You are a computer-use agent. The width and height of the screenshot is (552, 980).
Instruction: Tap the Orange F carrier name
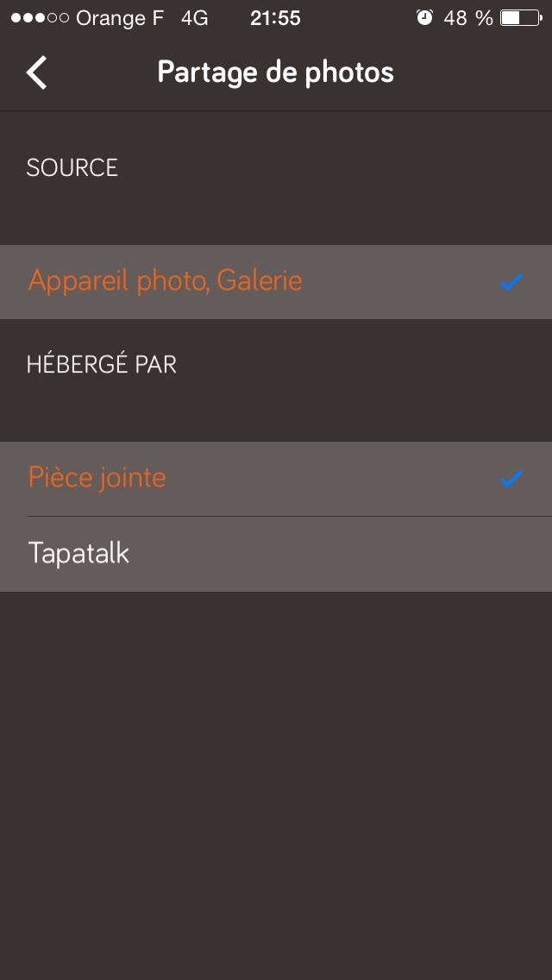[x=120, y=17]
